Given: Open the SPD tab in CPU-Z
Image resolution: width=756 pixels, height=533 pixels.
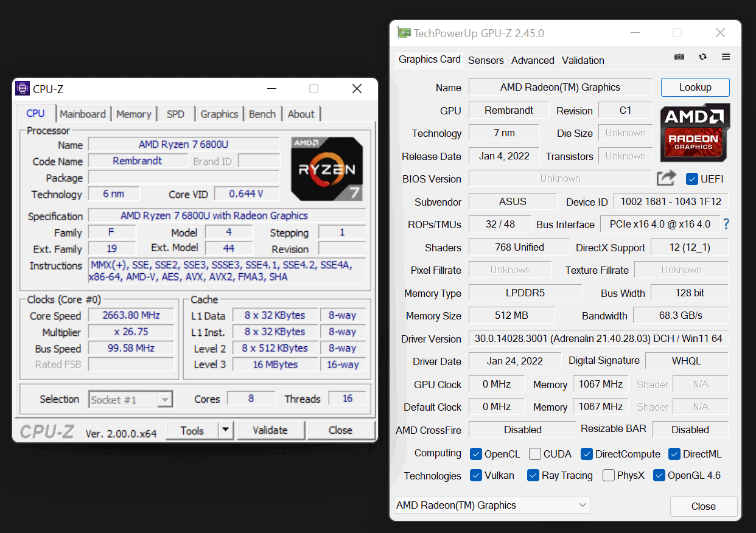Looking at the screenshot, I should coord(176,114).
